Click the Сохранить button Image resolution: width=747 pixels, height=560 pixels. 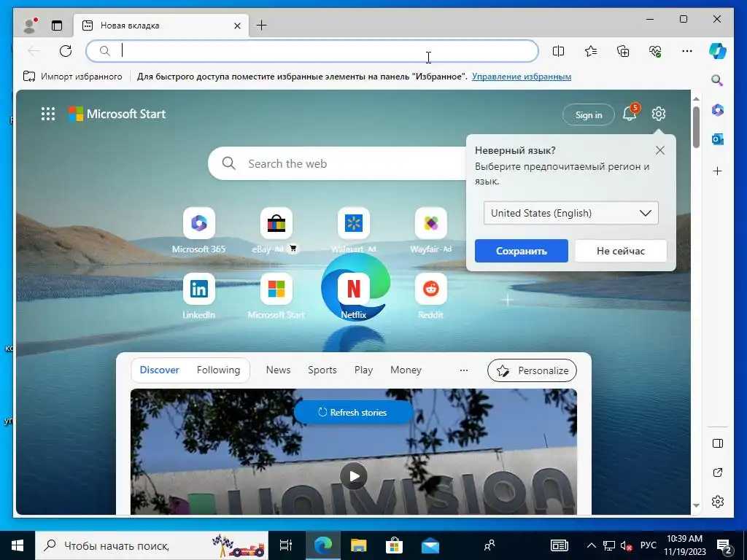pyautogui.click(x=521, y=251)
